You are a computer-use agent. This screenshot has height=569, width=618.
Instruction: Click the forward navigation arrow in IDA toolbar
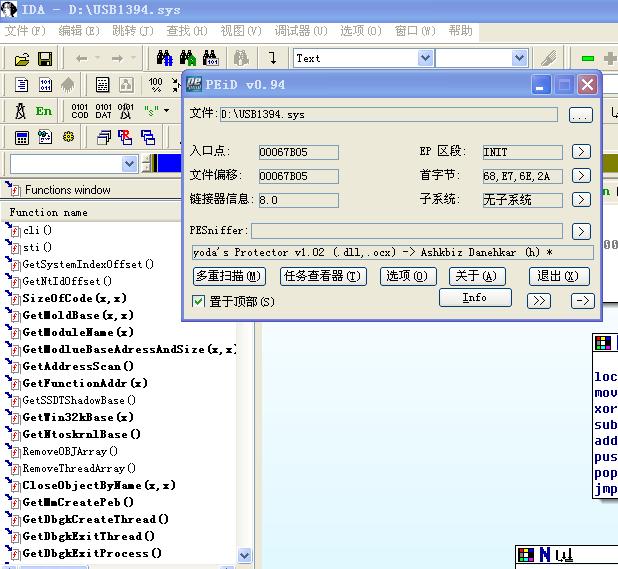pos(117,59)
